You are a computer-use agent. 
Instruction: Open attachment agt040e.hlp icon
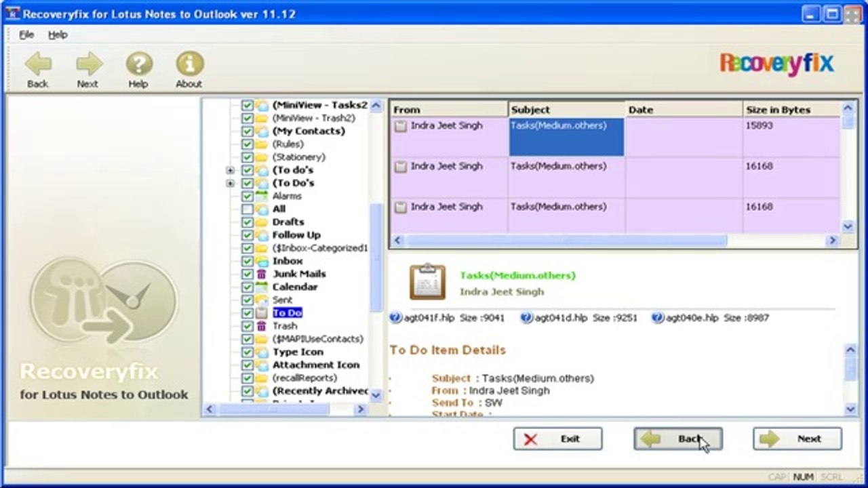point(658,317)
